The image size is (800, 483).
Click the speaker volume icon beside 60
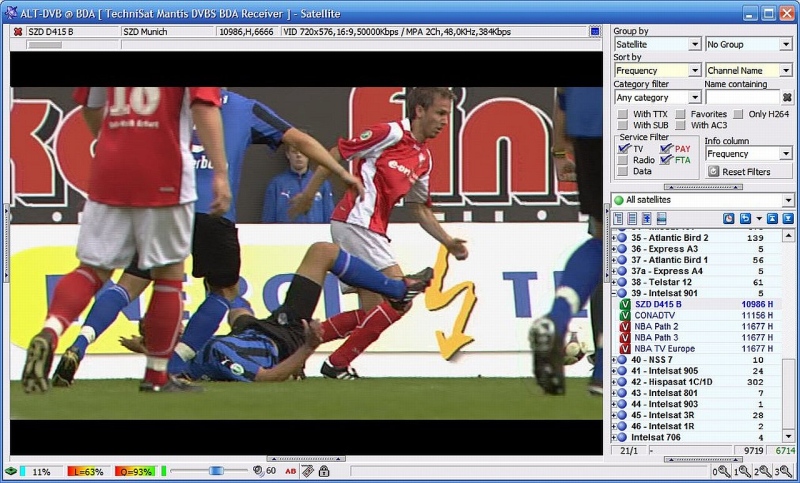258,471
